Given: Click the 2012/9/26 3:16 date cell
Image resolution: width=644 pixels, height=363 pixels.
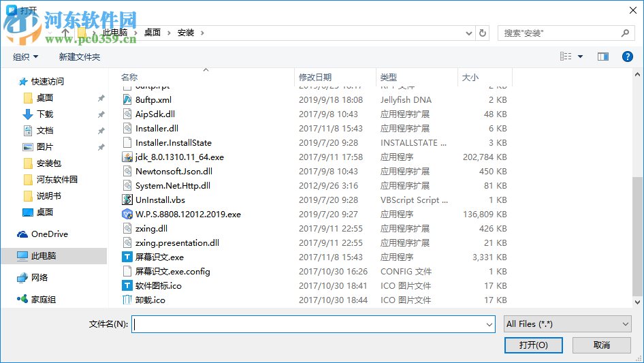Looking at the screenshot, I should point(328,186).
